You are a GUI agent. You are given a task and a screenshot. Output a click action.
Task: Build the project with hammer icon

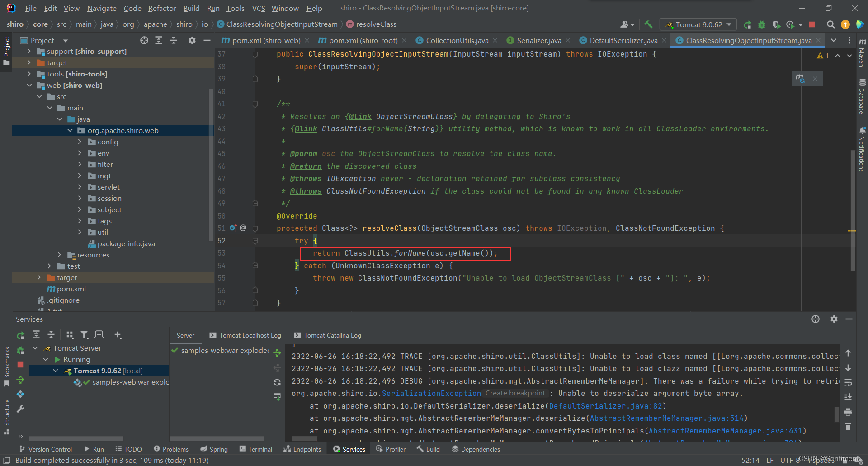point(648,24)
